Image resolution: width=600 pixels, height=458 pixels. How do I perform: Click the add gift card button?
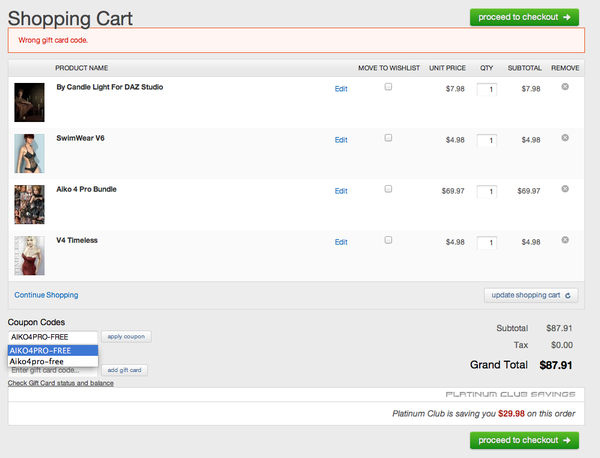126,370
